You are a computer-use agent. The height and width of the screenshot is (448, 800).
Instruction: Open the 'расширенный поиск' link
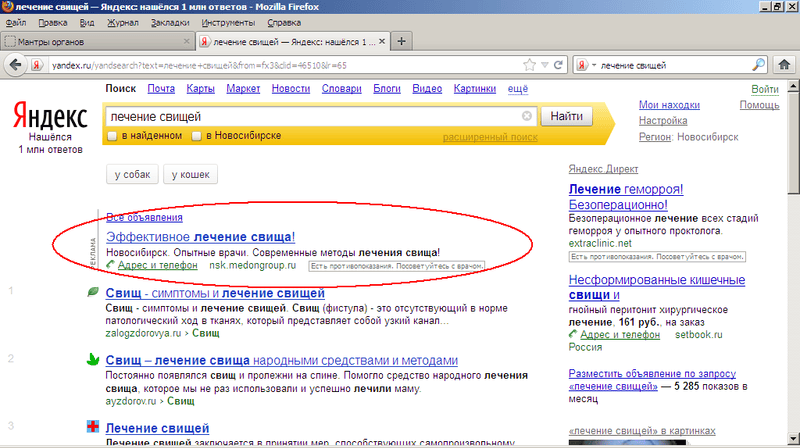point(490,137)
